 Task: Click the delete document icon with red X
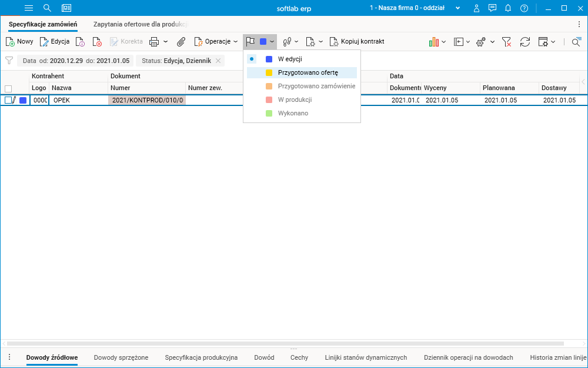97,42
